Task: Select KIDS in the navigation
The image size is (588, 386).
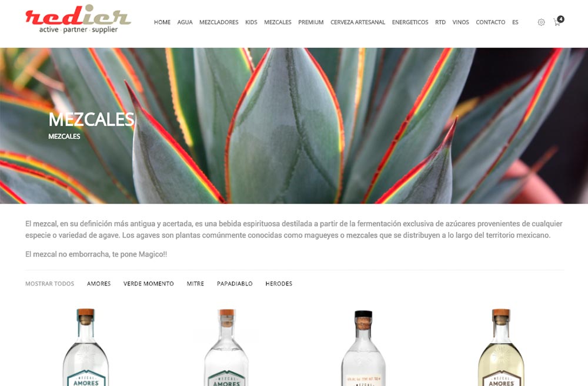Action: click(251, 22)
